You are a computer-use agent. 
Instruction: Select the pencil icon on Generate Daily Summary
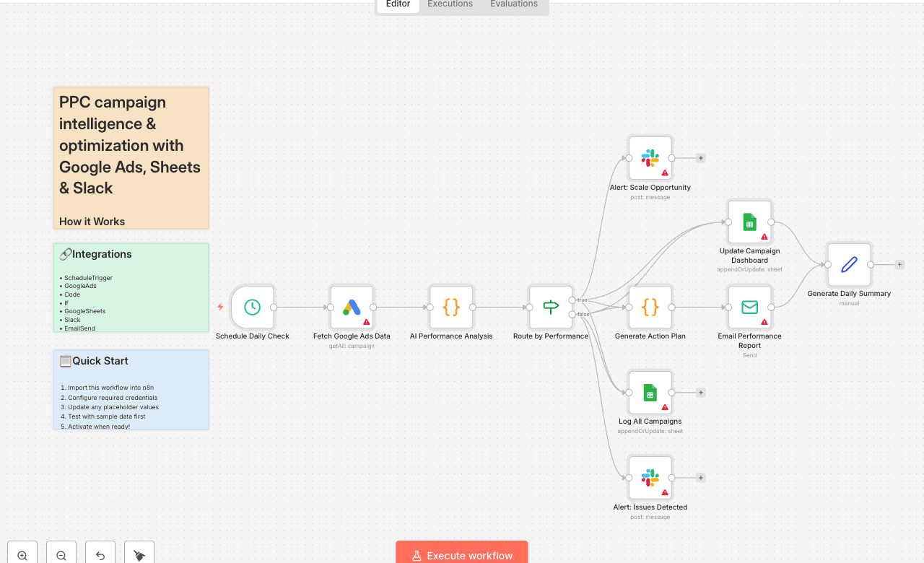849,264
